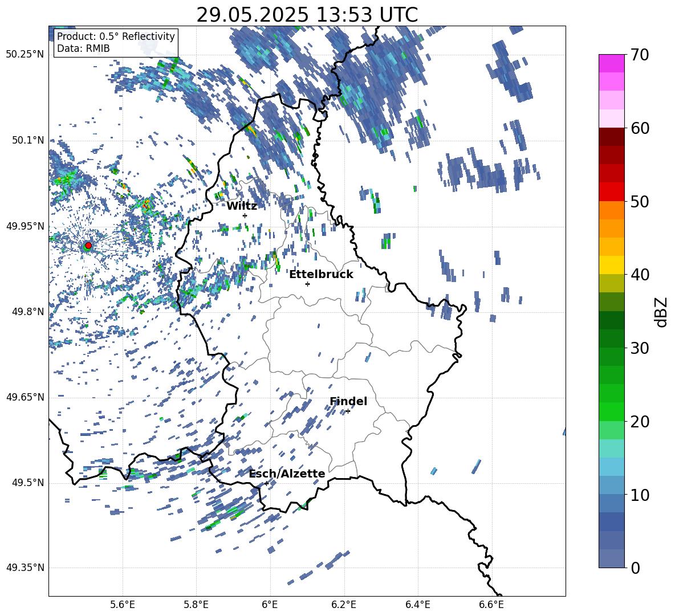Click the light blue colorbar swatch above 10
The image size is (675, 616).
(x=611, y=485)
